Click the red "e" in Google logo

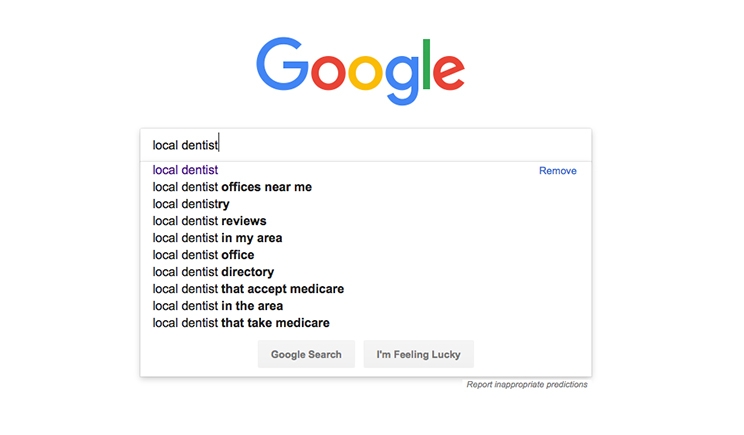pos(449,72)
